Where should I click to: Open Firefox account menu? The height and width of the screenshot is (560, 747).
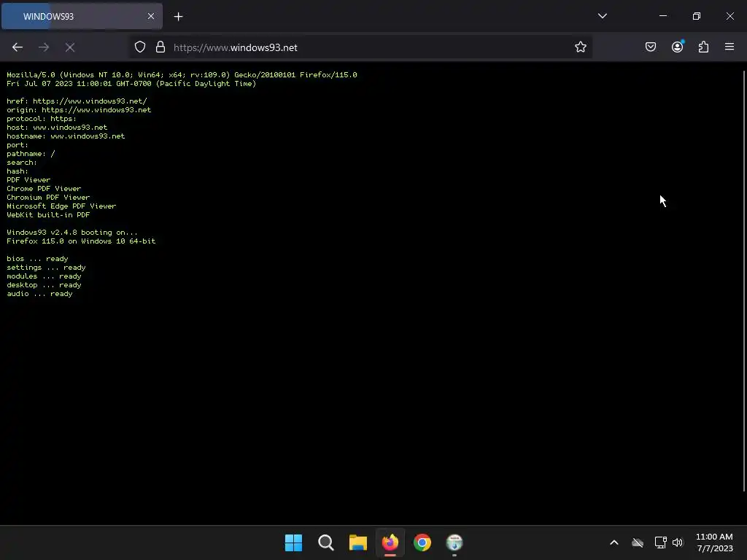(678, 47)
